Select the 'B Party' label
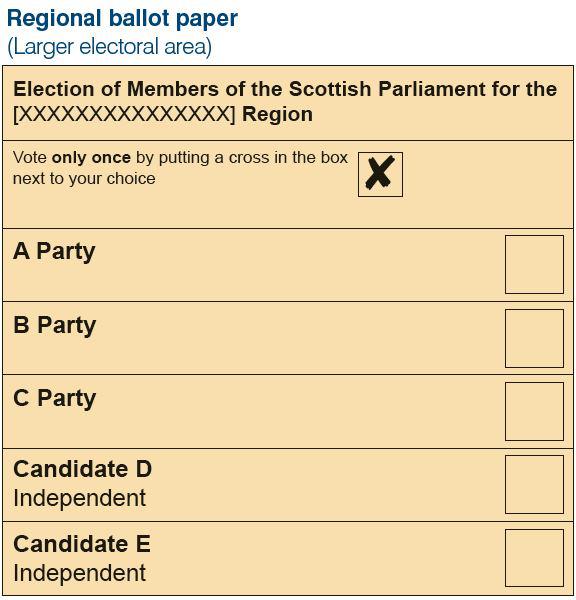576x600 pixels. pyautogui.click(x=54, y=325)
